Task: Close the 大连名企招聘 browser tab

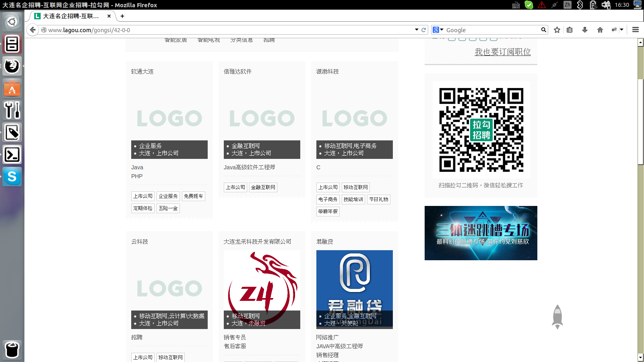Action: click(x=109, y=16)
